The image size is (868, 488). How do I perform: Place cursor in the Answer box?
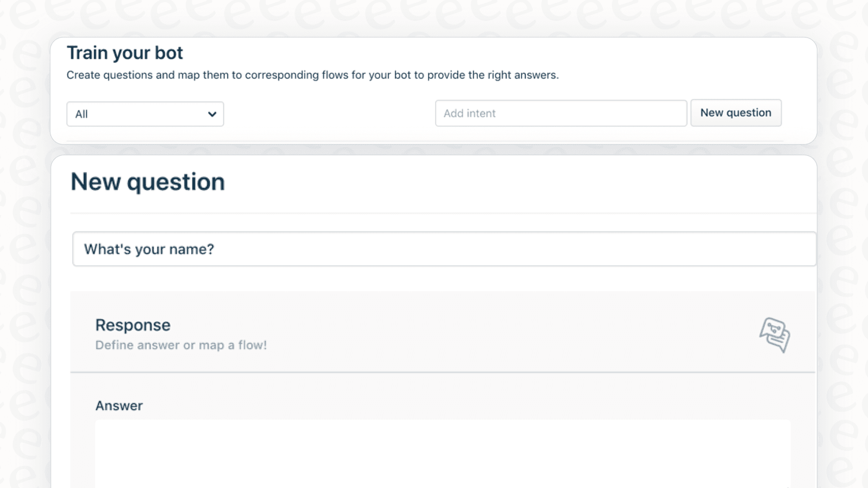click(442, 454)
